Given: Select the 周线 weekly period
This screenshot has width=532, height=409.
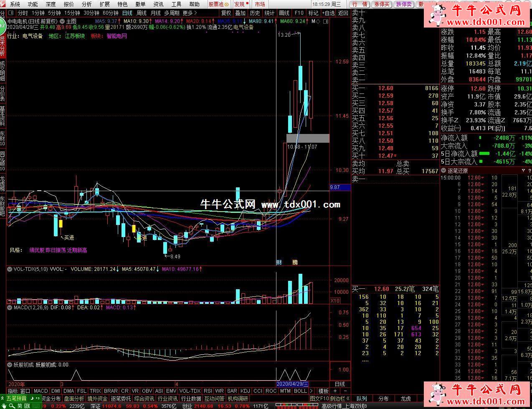Looking at the screenshot, I should click(141, 13).
